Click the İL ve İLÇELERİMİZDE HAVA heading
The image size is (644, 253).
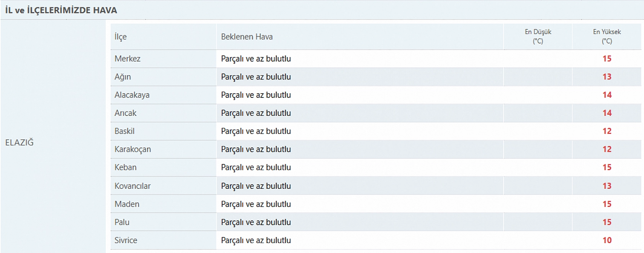click(61, 10)
